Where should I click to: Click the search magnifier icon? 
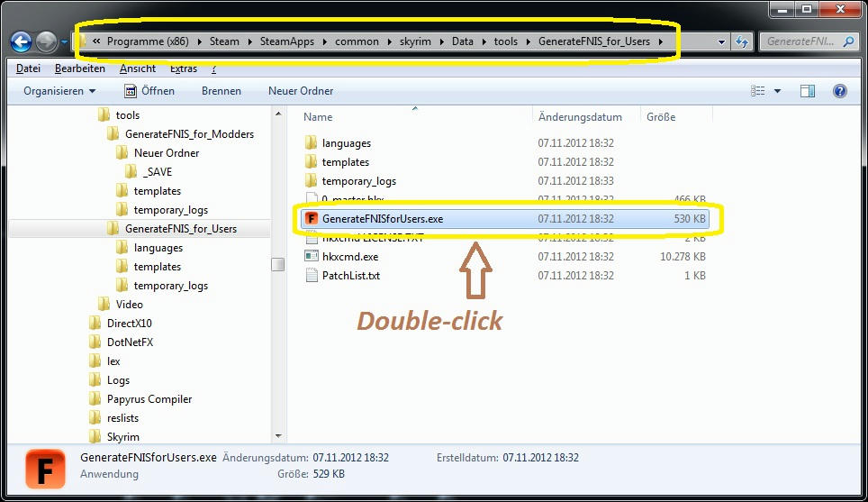(848, 41)
